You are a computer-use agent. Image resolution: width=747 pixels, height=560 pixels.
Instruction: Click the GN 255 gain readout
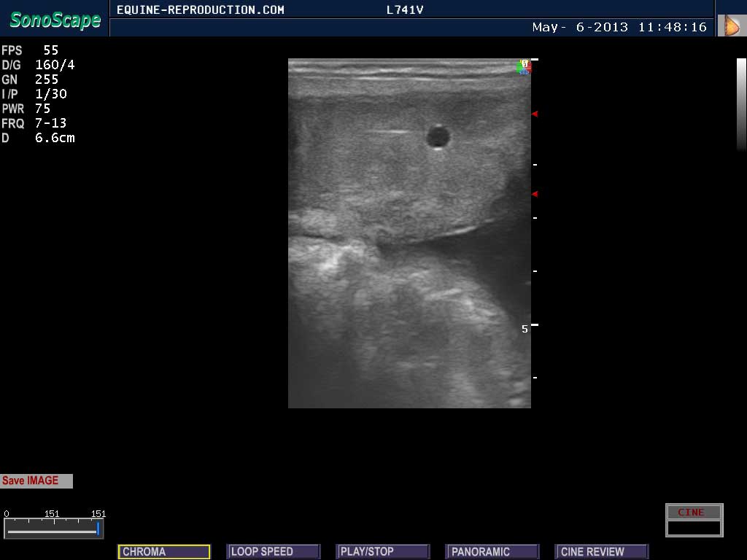[31, 79]
